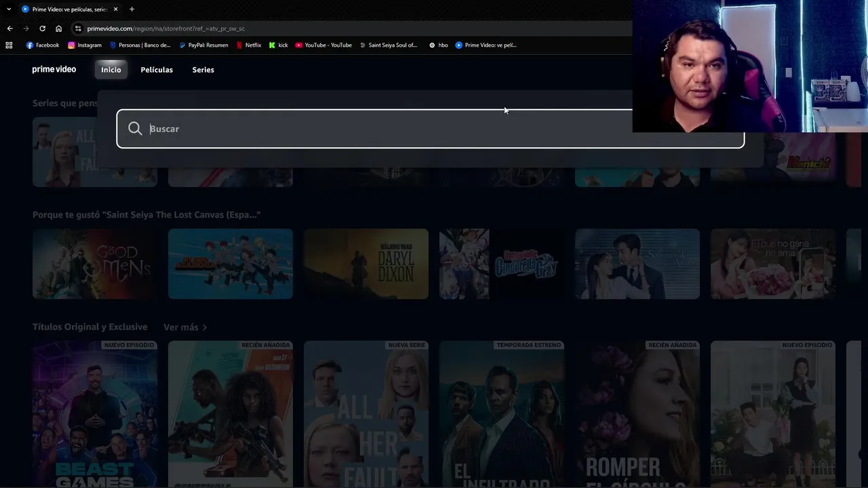Open the Películas menu
Image resolution: width=868 pixels, height=488 pixels.
(157, 70)
